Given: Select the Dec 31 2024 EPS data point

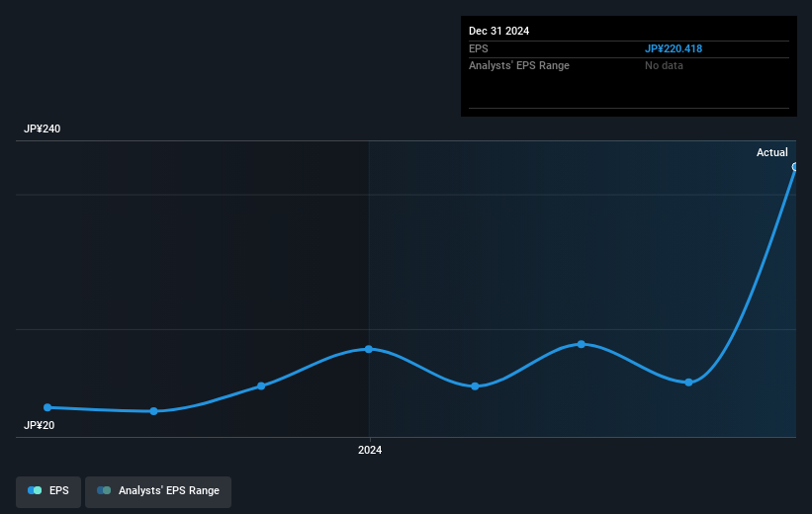Looking at the screenshot, I should point(794,167).
